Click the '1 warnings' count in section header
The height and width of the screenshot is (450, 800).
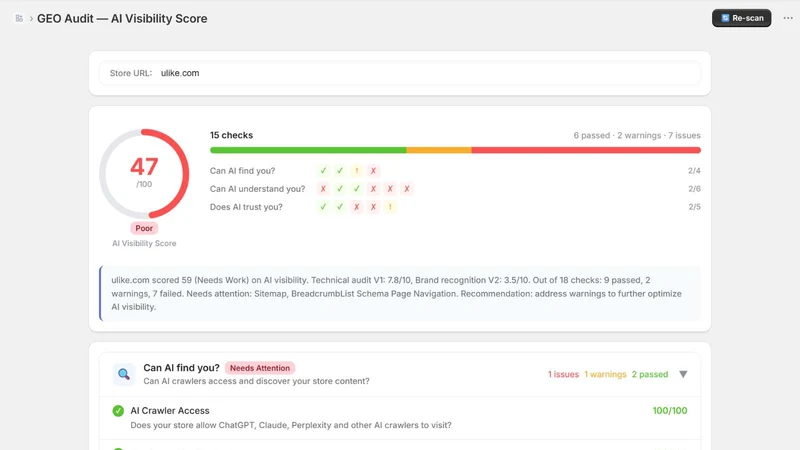605,374
